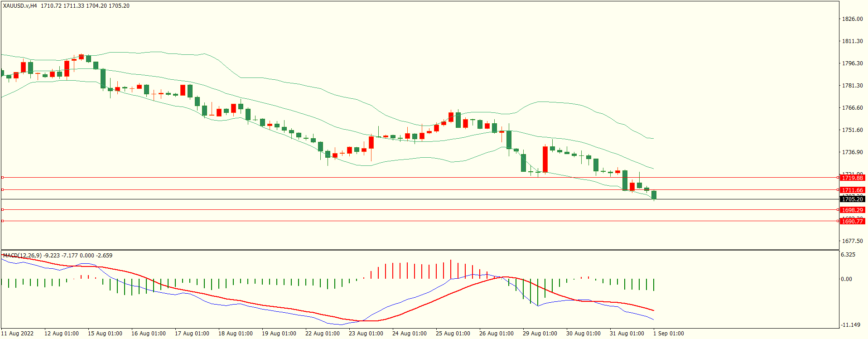The width and height of the screenshot is (868, 339).
Task: Click the 1690.77 price level tag
Action: 852,221
